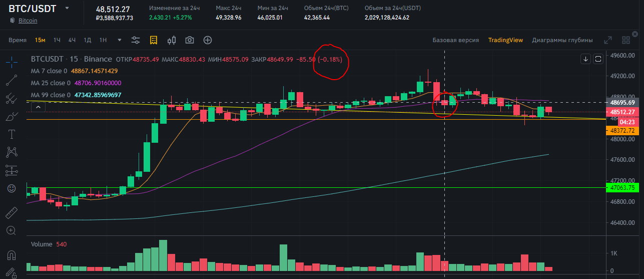The image size is (644, 279).
Task: Click the down-arrow button on chart
Action: click(x=585, y=59)
